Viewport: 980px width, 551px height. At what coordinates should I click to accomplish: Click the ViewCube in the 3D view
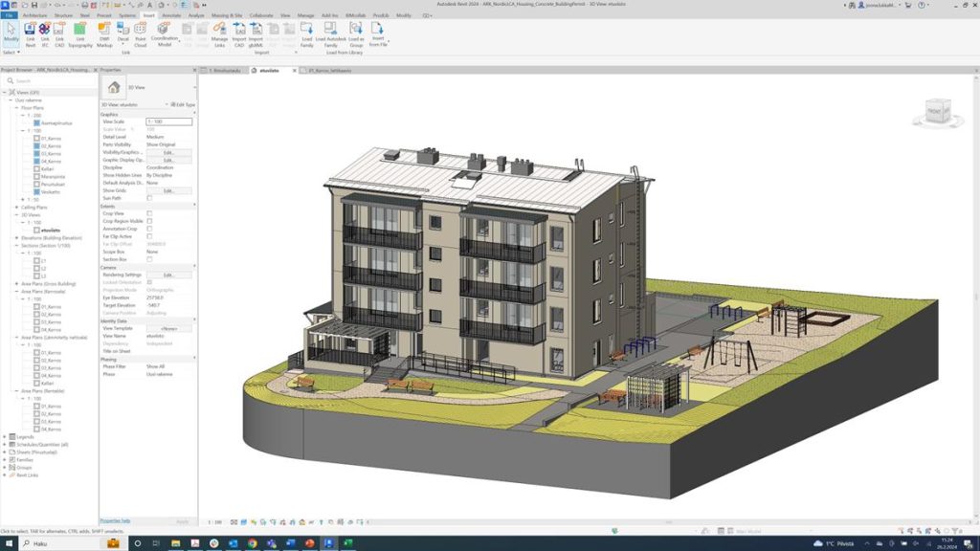point(938,112)
